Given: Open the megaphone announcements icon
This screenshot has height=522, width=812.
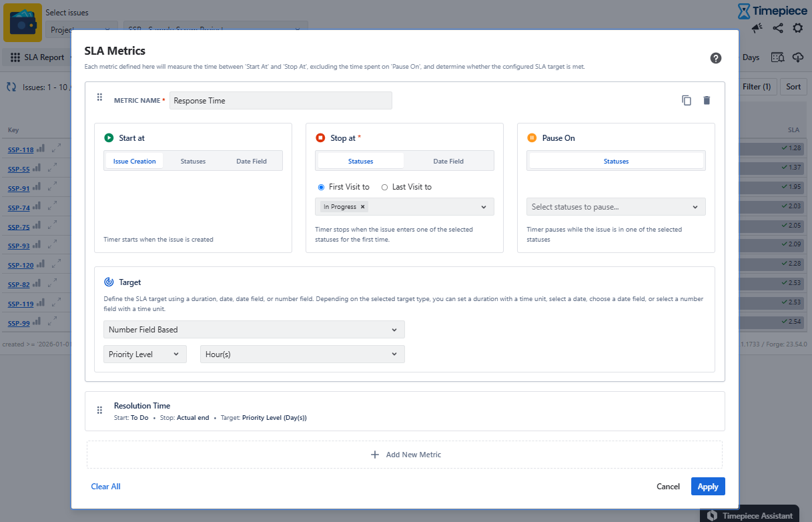Looking at the screenshot, I should pos(757,28).
